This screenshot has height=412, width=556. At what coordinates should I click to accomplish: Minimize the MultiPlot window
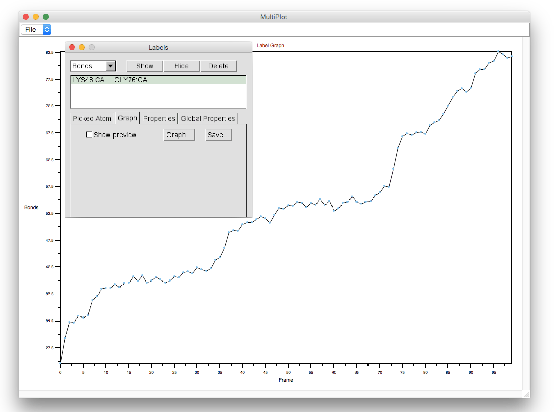pyautogui.click(x=36, y=17)
